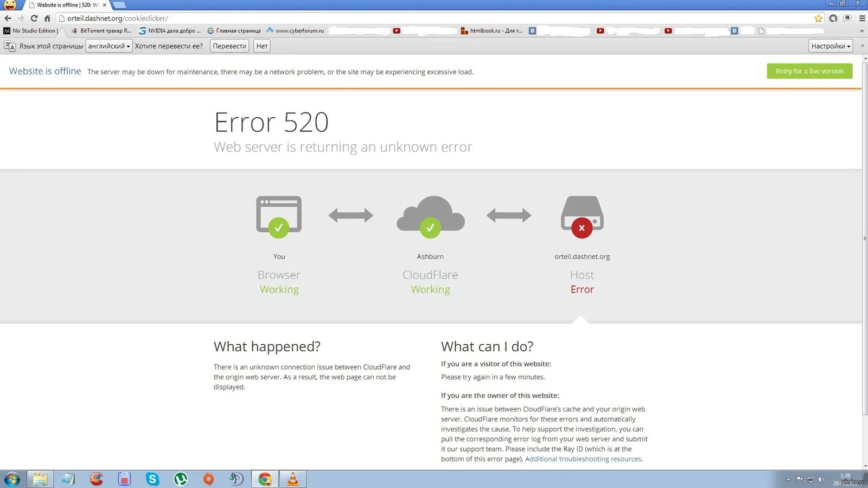Open Origin from the taskbar

(x=208, y=479)
